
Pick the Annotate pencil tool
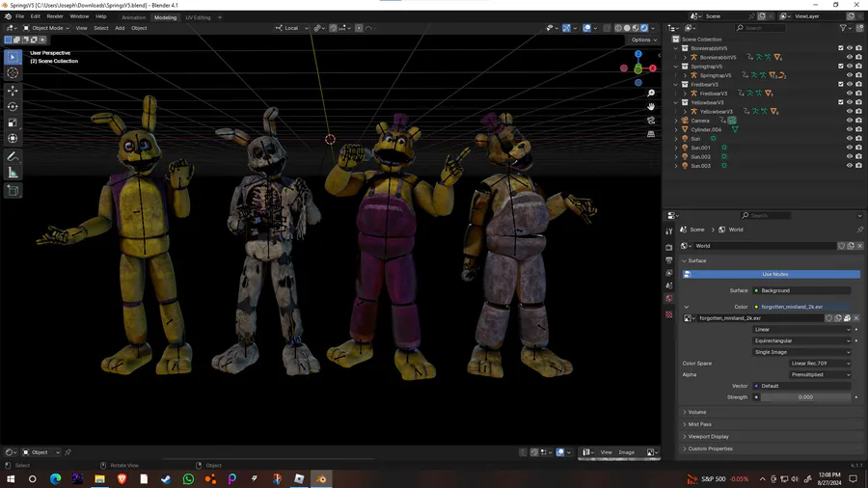[13, 156]
